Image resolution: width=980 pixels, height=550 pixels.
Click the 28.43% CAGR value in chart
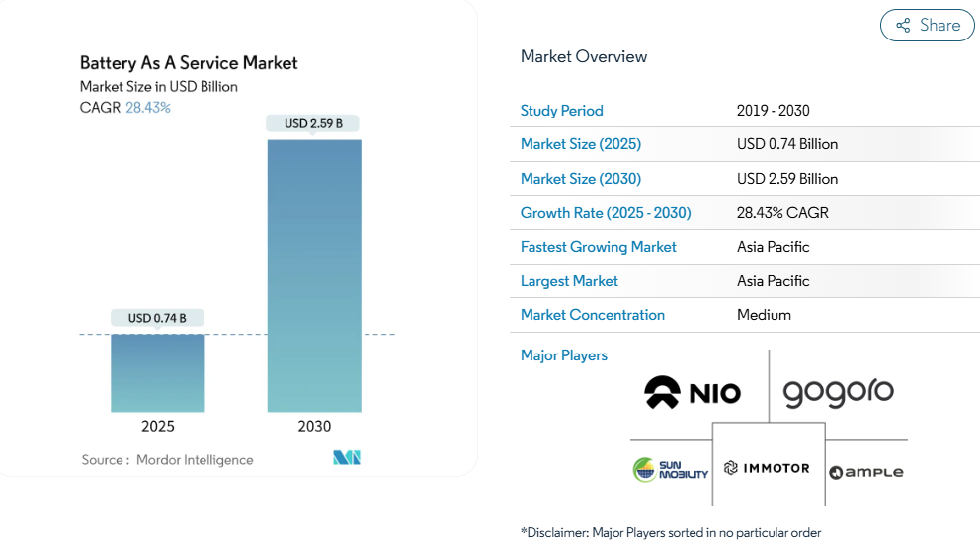point(148,107)
